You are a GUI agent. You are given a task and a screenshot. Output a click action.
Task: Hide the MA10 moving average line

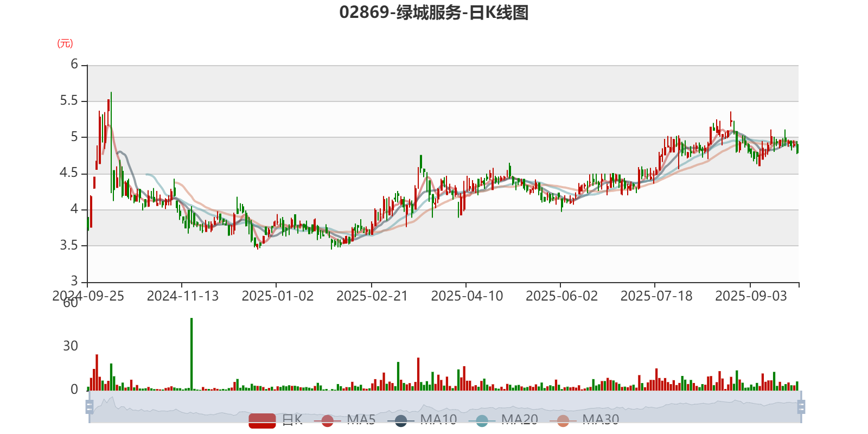(x=422, y=420)
